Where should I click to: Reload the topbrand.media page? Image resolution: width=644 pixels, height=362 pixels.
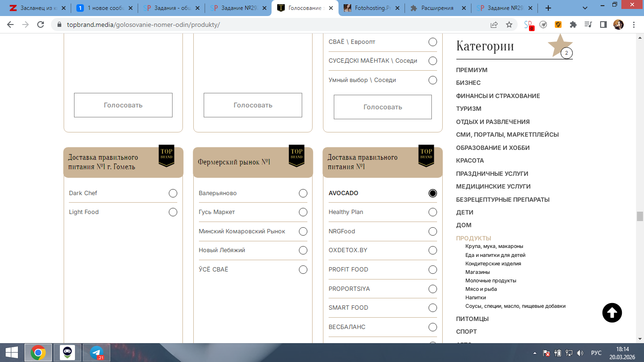click(x=41, y=25)
